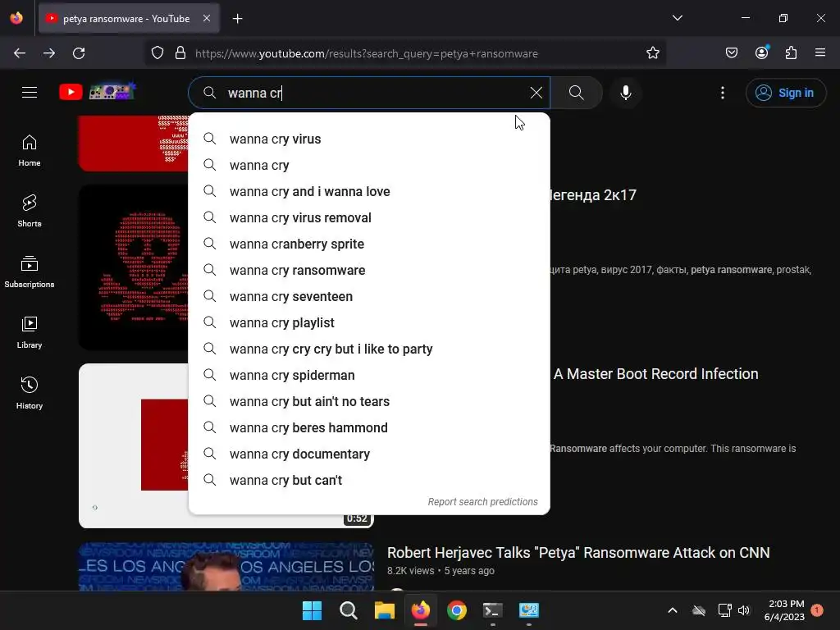The image size is (840, 630).
Task: Choose 'wanna cry virus removal' suggestion
Action: pos(369,217)
